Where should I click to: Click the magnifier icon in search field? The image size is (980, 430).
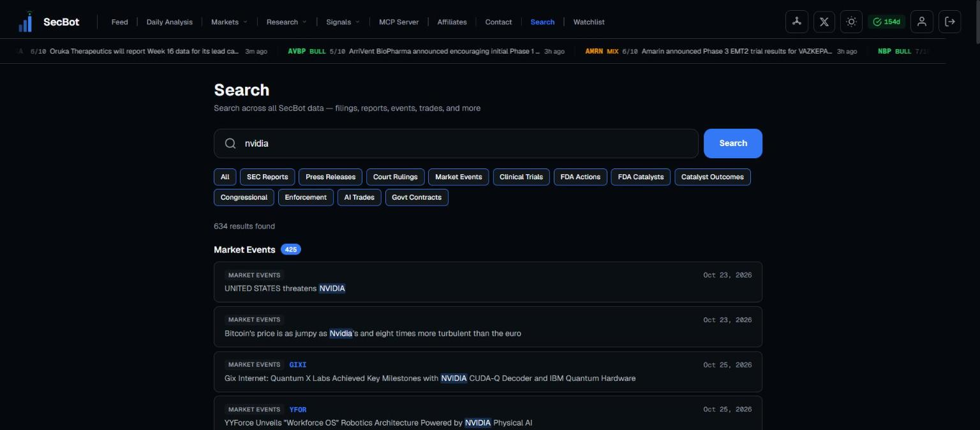click(x=230, y=144)
